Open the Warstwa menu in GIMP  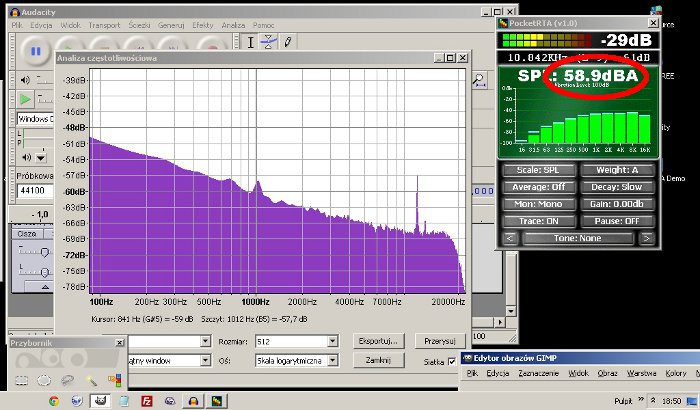coord(641,373)
